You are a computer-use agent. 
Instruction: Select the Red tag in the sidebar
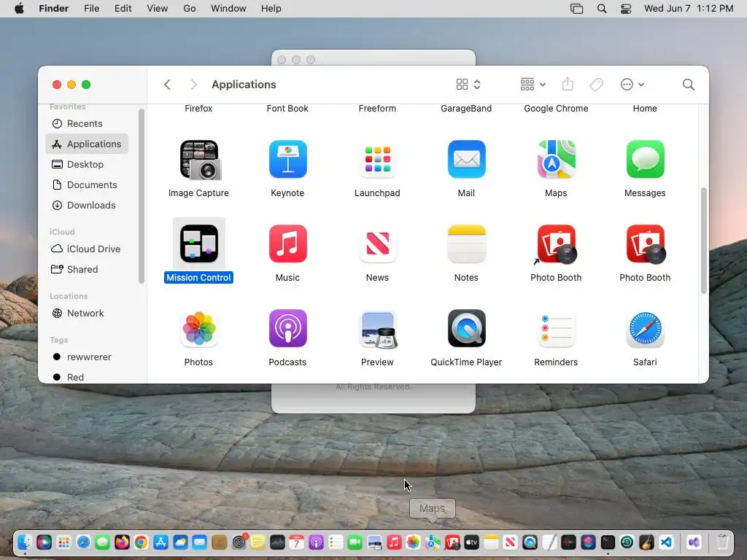(x=87, y=377)
